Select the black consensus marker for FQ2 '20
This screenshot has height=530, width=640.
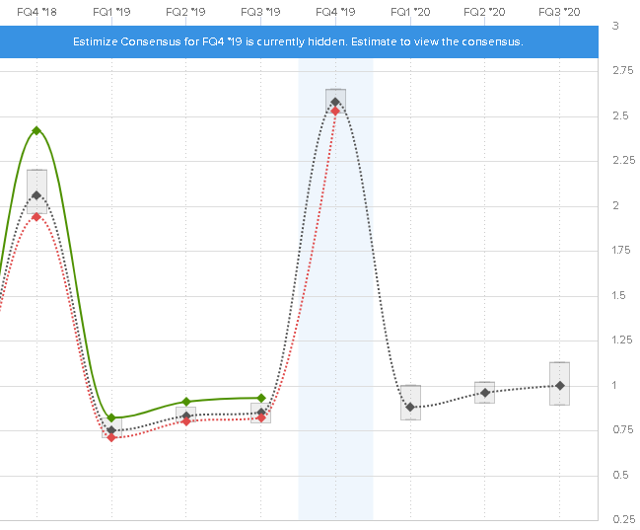click(x=485, y=393)
